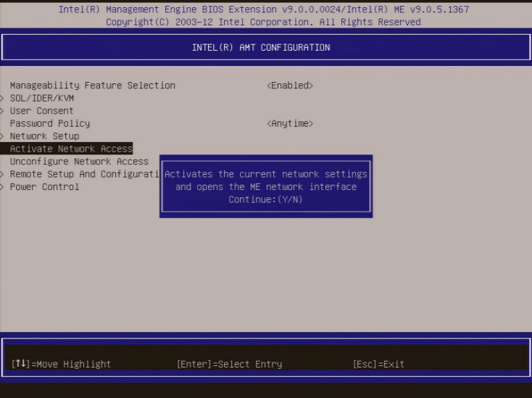Image resolution: width=532 pixels, height=398 pixels.
Task: Expand the User Consent submenu
Action: pyautogui.click(x=41, y=111)
